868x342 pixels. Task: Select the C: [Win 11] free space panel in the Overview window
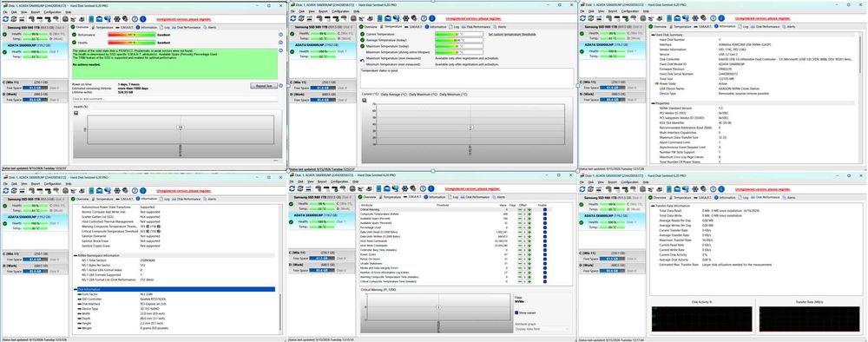pos(36,85)
